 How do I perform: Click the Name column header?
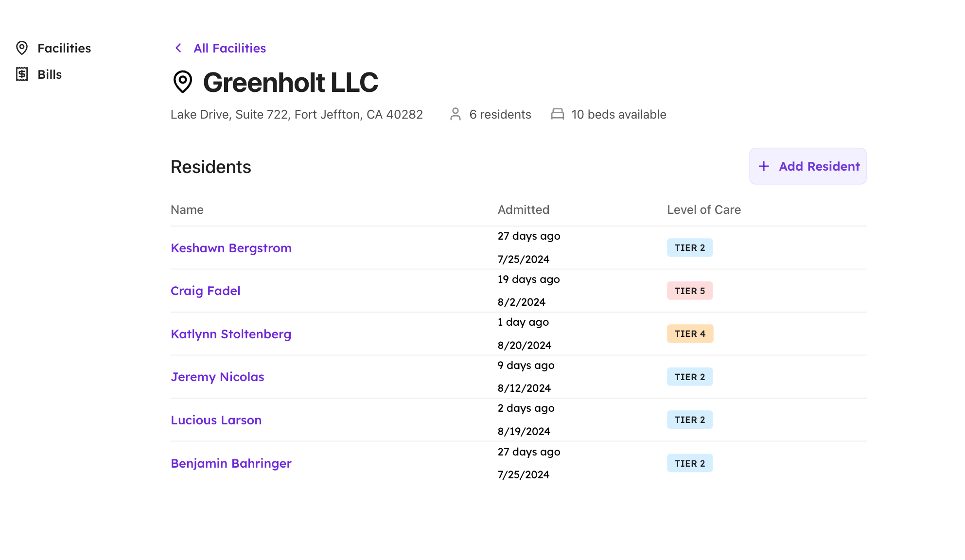[x=187, y=210]
